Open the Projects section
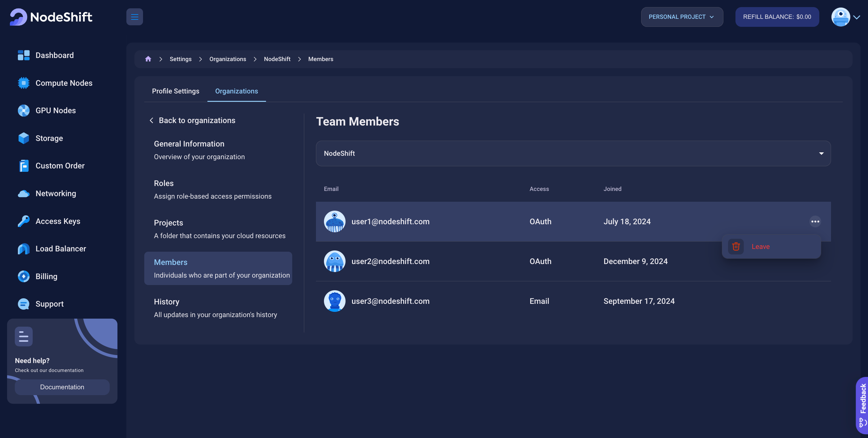The height and width of the screenshot is (438, 868). tap(218, 229)
